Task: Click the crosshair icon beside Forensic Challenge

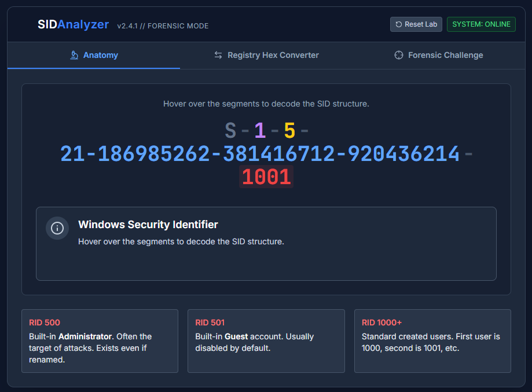Action: click(398, 55)
